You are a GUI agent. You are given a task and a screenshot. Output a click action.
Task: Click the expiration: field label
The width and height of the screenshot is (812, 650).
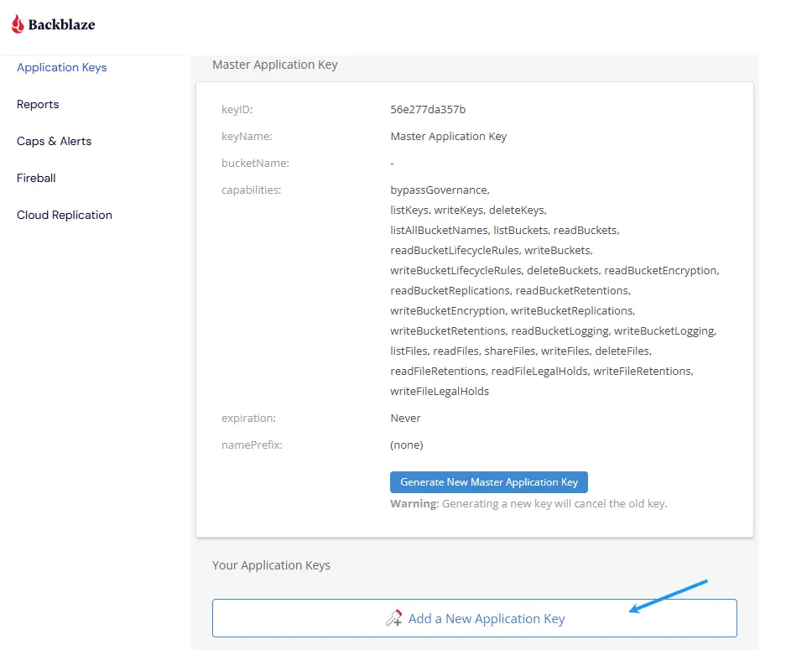[248, 418]
